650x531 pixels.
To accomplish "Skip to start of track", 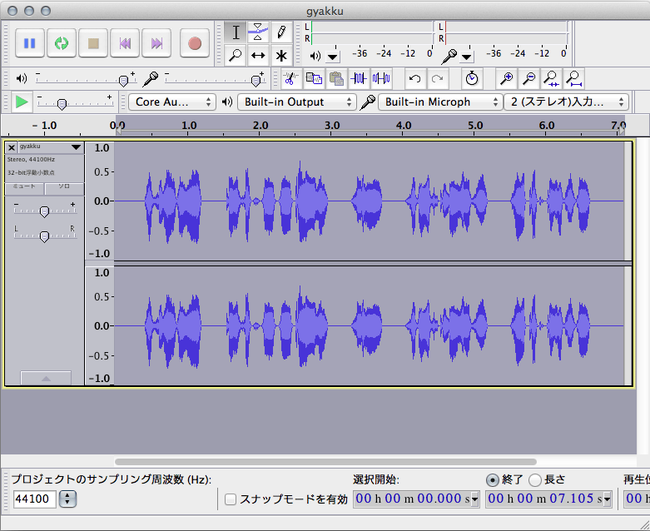I will 125,43.
